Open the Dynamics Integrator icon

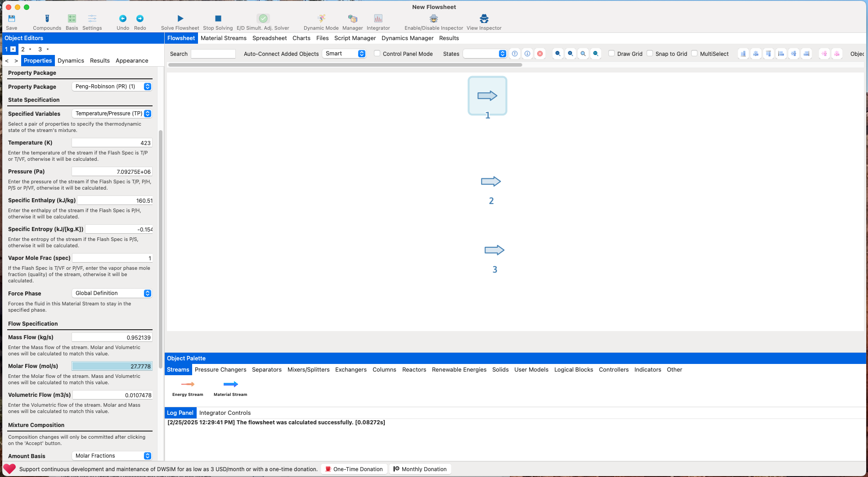tap(378, 18)
